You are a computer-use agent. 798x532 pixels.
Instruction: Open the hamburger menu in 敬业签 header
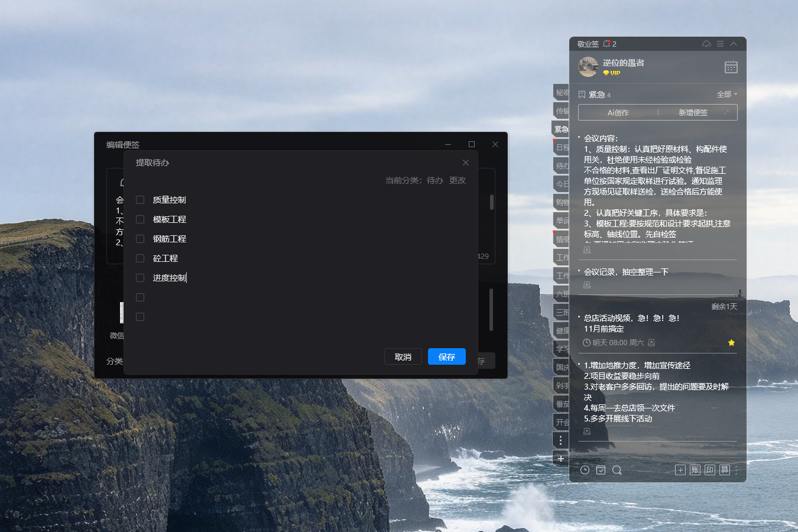pyautogui.click(x=720, y=44)
